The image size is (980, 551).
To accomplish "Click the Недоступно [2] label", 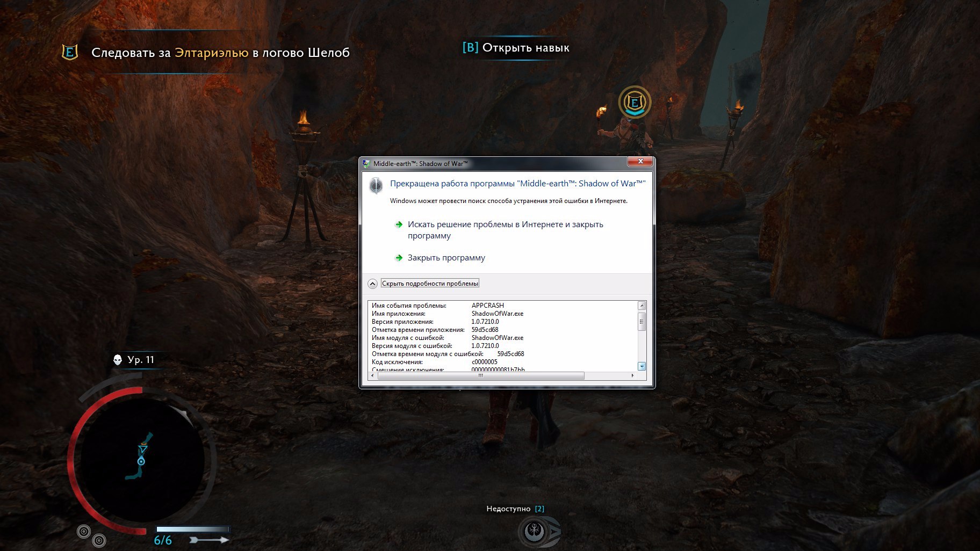I will point(515,509).
